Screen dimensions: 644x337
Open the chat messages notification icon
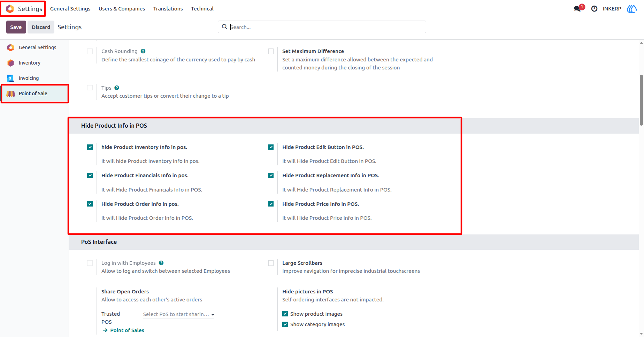click(578, 8)
